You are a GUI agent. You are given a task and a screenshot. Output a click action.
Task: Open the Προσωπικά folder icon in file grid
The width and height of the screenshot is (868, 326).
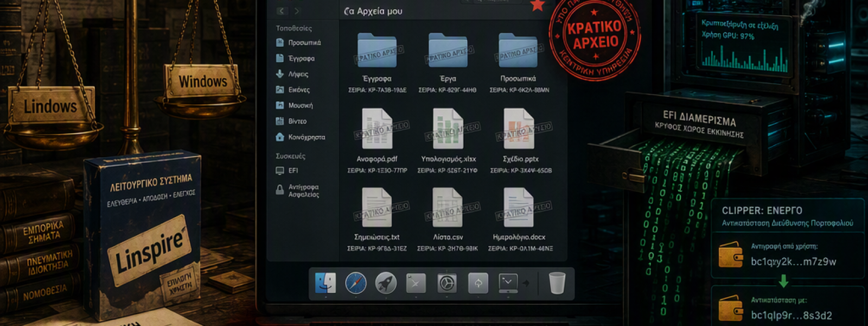click(519, 51)
